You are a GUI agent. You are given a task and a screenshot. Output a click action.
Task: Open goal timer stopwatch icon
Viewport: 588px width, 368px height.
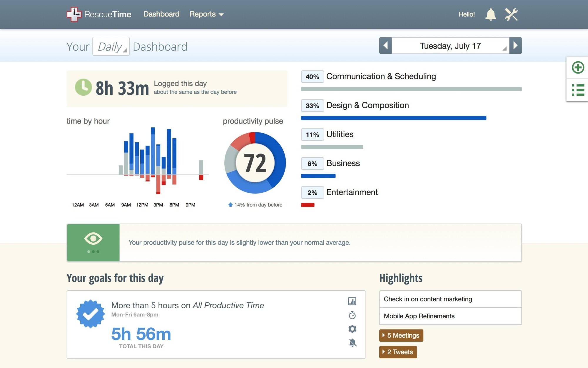(352, 315)
